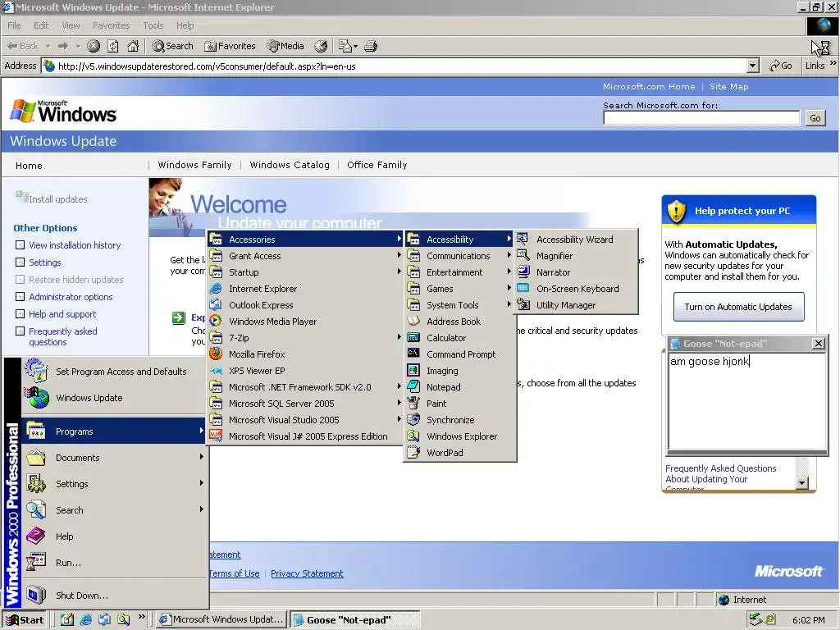
Task: Open On-Screen Keyboard
Action: [x=577, y=289]
